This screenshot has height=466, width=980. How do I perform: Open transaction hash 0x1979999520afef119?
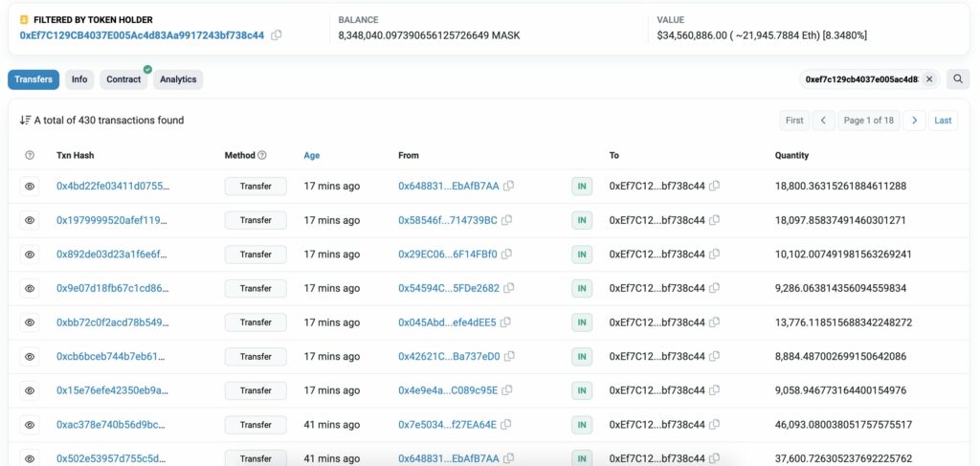click(113, 220)
